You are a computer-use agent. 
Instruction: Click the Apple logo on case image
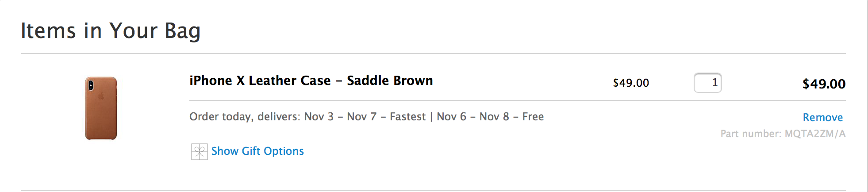[101, 96]
